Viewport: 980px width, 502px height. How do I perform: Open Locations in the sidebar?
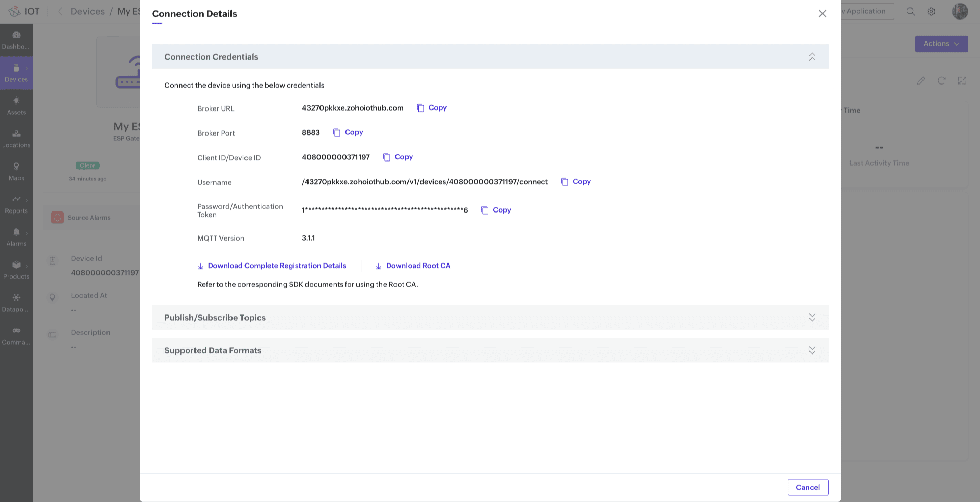16,139
